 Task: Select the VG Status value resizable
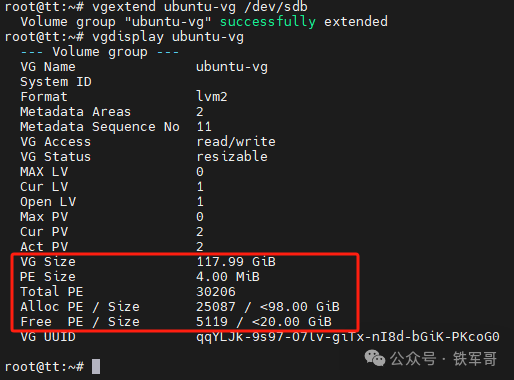click(x=232, y=157)
